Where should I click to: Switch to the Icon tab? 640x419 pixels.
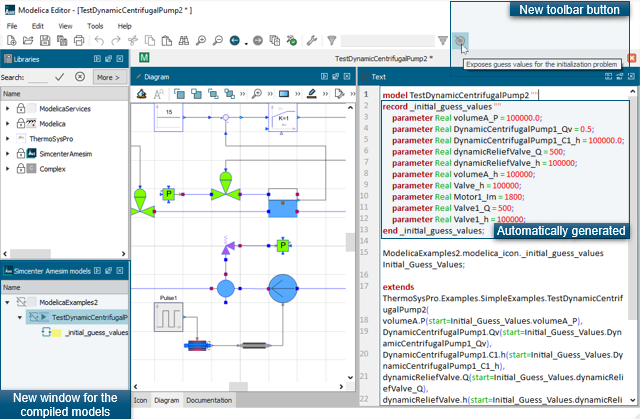[x=141, y=399]
